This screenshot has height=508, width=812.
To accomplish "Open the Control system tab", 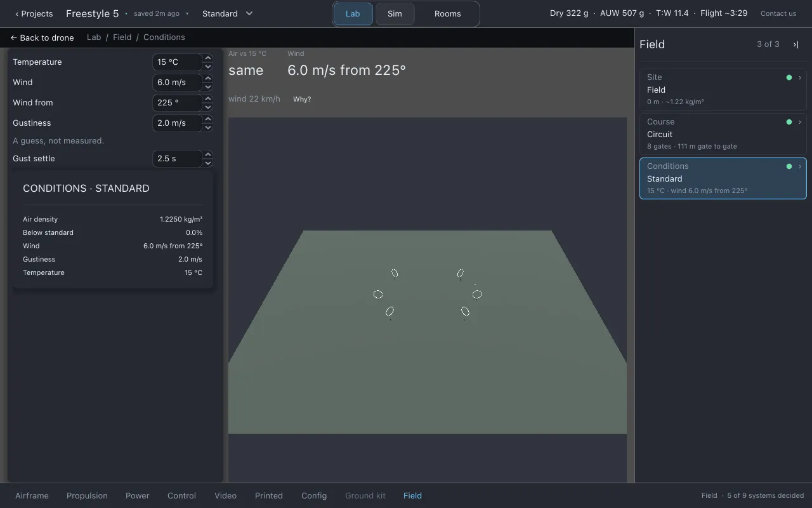I will (181, 495).
